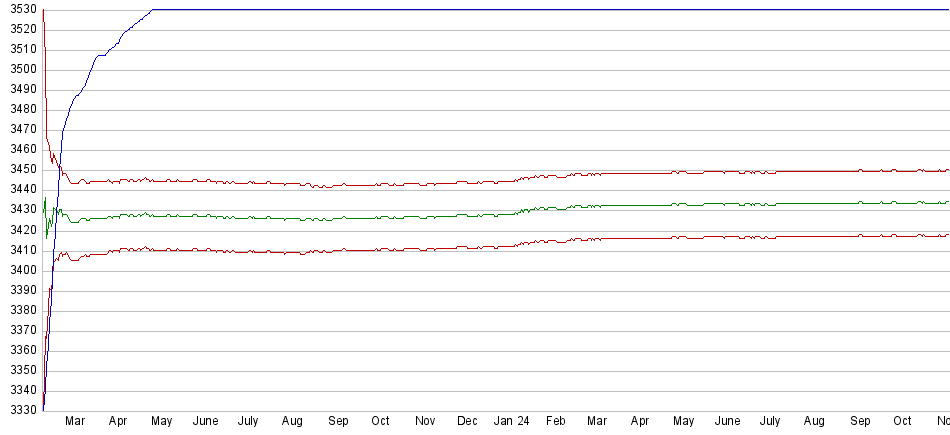The height and width of the screenshot is (435, 950).
Task: Select the green middle line above Oct
Action: (x=380, y=217)
